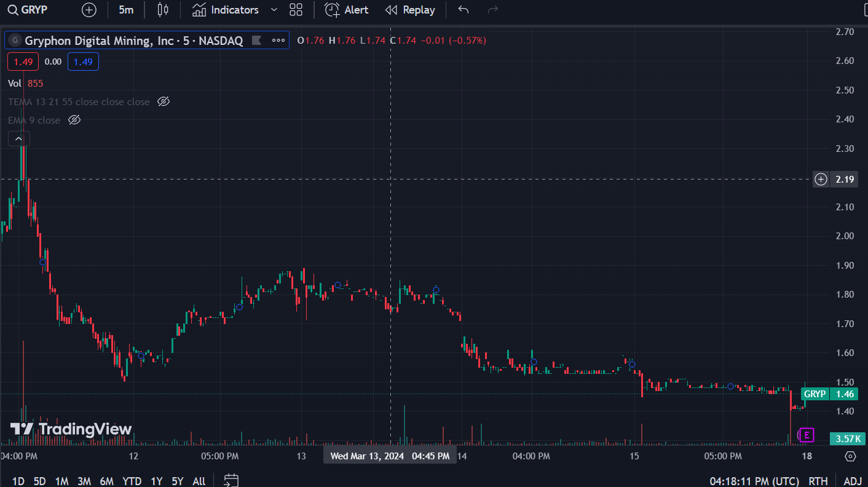Click the TradingView logo
868x487 pixels.
click(x=71, y=429)
